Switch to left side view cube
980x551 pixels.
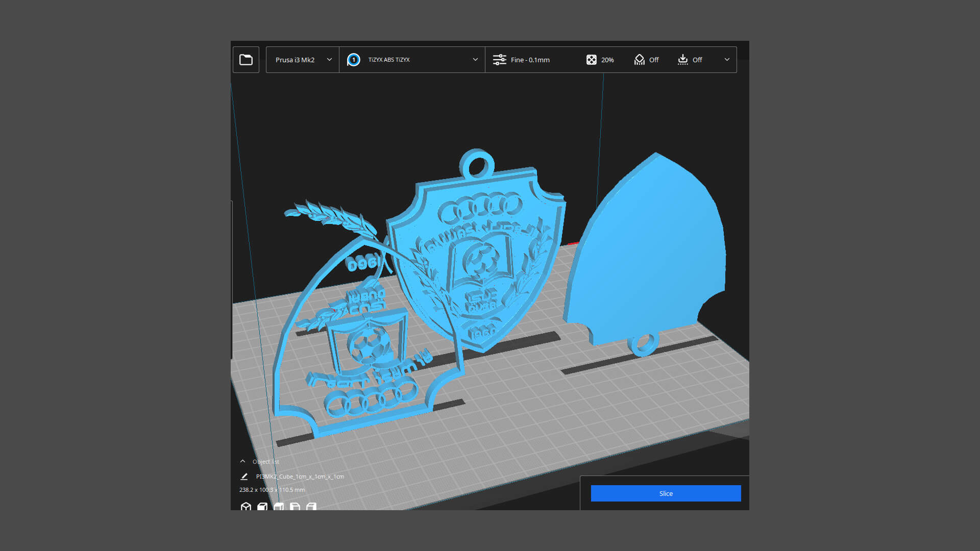[295, 506]
